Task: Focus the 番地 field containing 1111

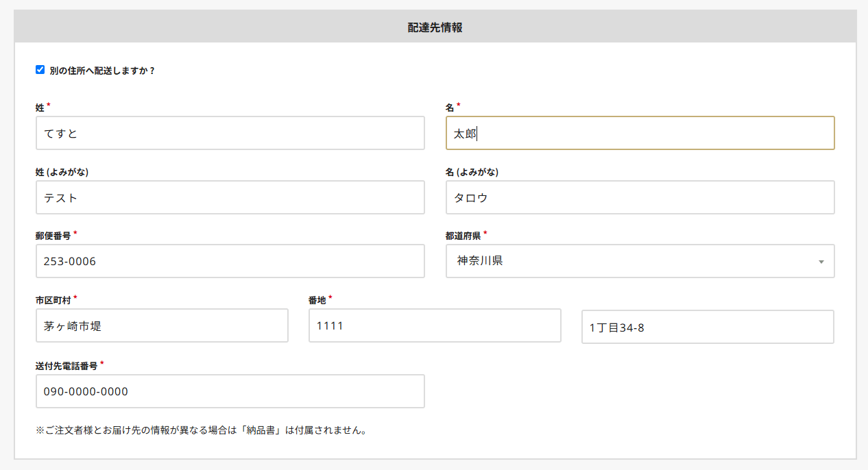Action: [x=435, y=325]
